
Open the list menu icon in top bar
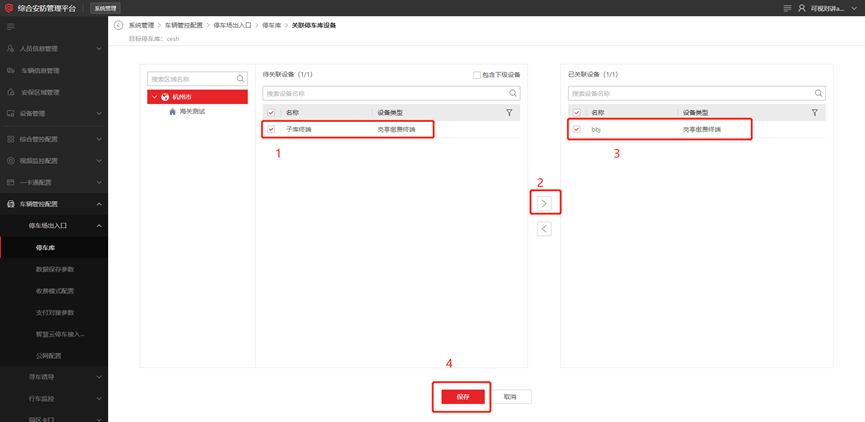787,8
